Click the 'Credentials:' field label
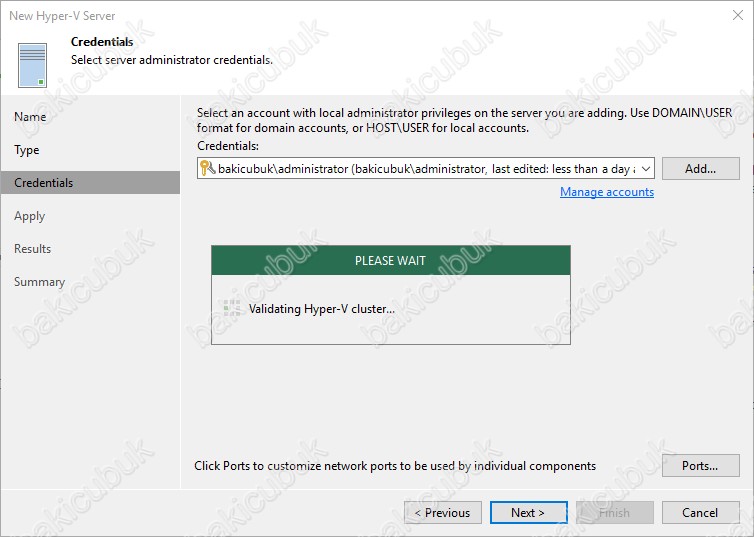Screen dimensions: 754x537 (228, 146)
